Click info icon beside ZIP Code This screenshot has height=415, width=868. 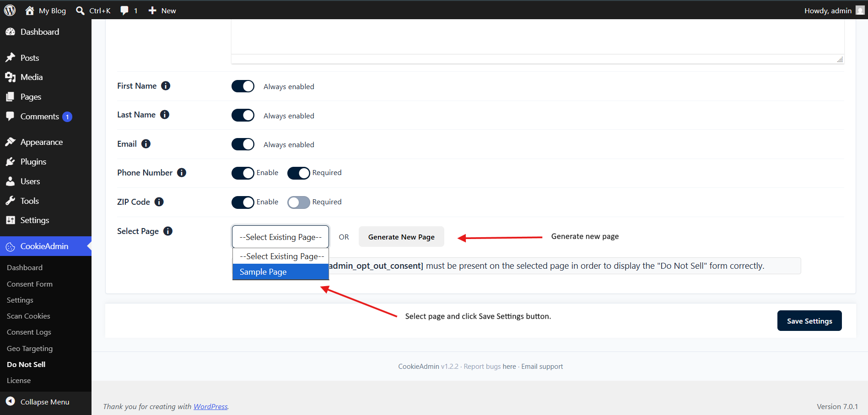click(159, 202)
